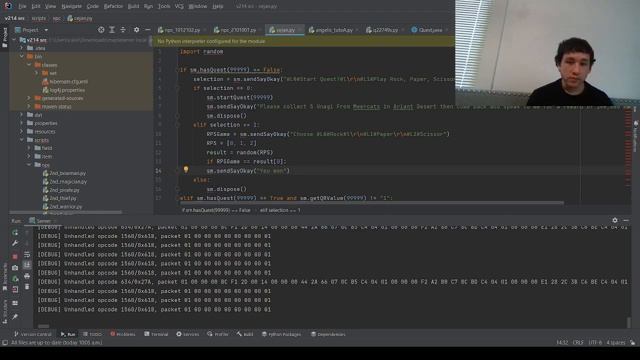Open the File menu

pyautogui.click(x=22, y=7)
